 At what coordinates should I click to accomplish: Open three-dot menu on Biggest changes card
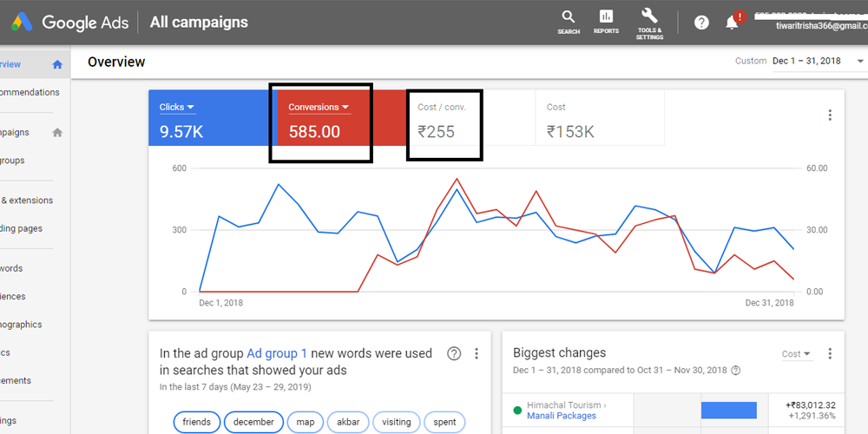tap(830, 353)
